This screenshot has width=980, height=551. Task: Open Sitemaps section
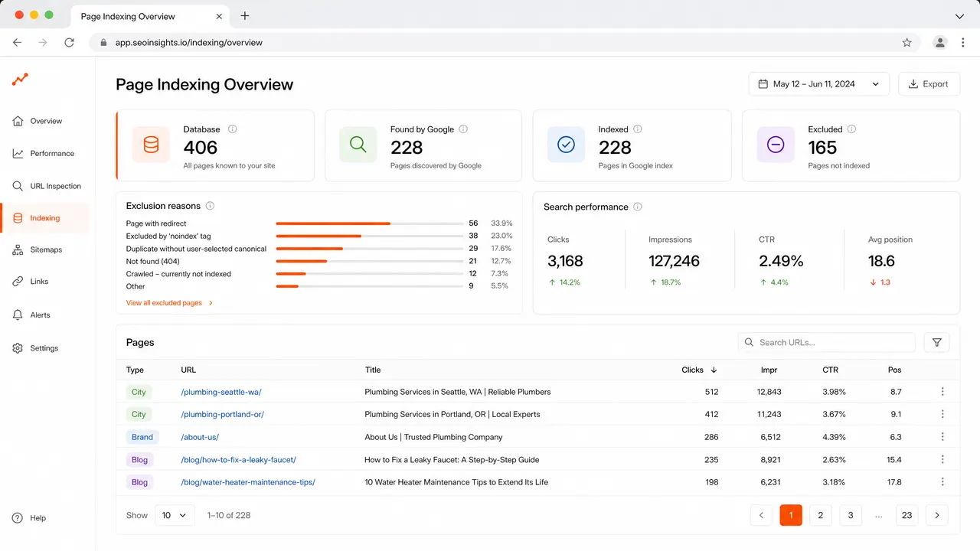pos(44,249)
